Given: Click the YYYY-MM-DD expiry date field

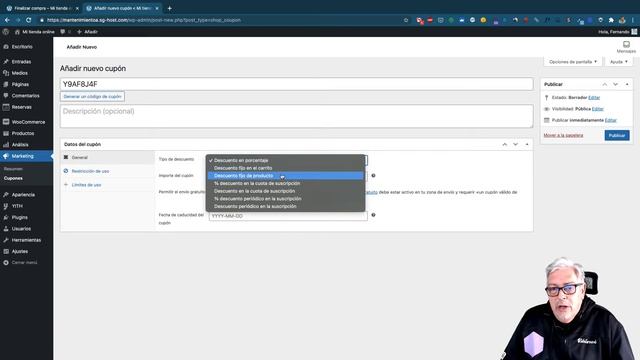Looking at the screenshot, I should pyautogui.click(x=288, y=216).
